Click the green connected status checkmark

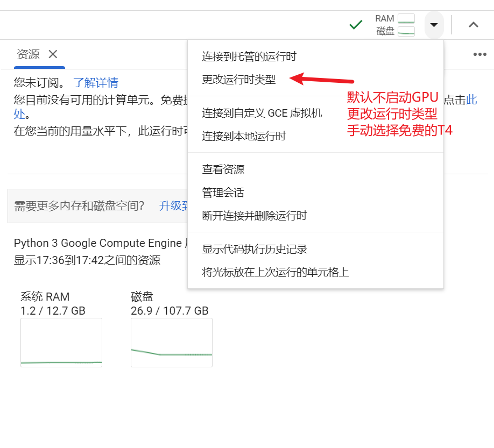(x=355, y=24)
